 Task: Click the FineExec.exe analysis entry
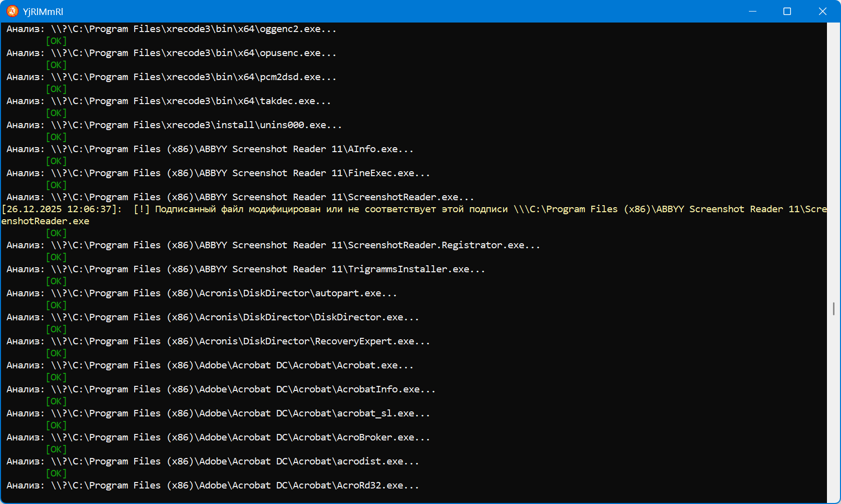[x=218, y=173]
